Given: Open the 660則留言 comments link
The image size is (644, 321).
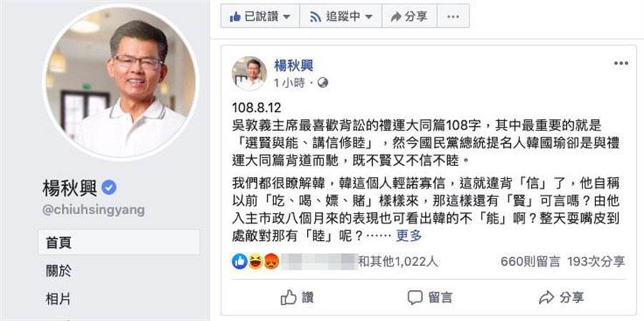Looking at the screenshot, I should [530, 262].
